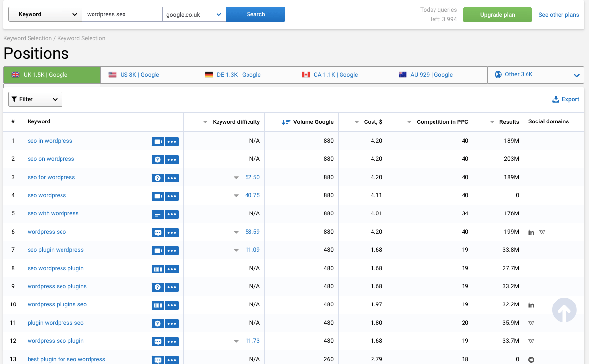Viewport: 589px width, 364px height.
Task: Click the chat icon for 'wordpress seo plugin'
Action: [x=158, y=342]
